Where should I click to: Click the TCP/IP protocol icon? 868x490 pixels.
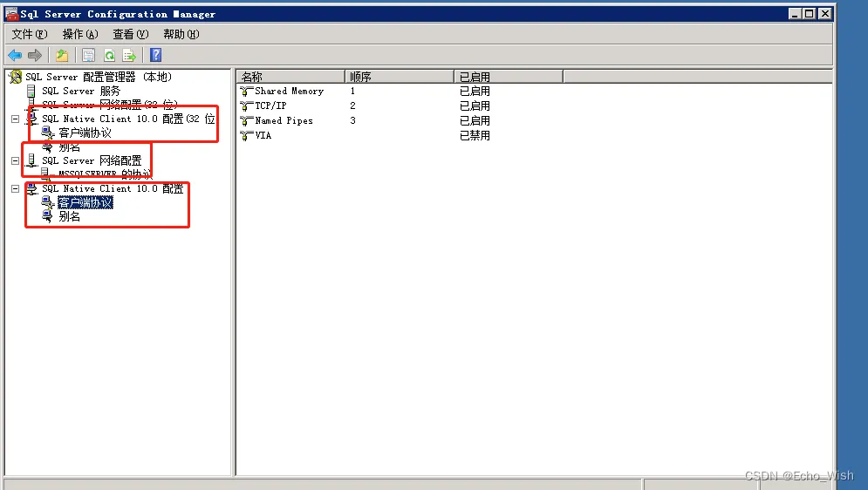(x=246, y=105)
